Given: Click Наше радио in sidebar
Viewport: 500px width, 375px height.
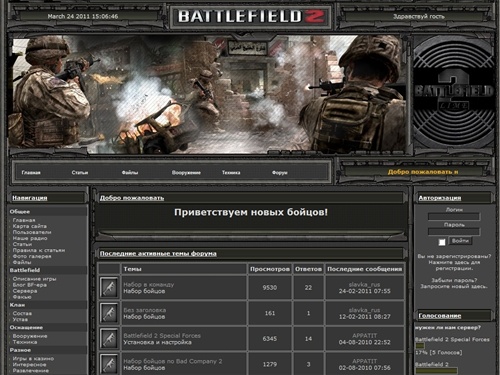Looking at the screenshot, I should tap(30, 238).
